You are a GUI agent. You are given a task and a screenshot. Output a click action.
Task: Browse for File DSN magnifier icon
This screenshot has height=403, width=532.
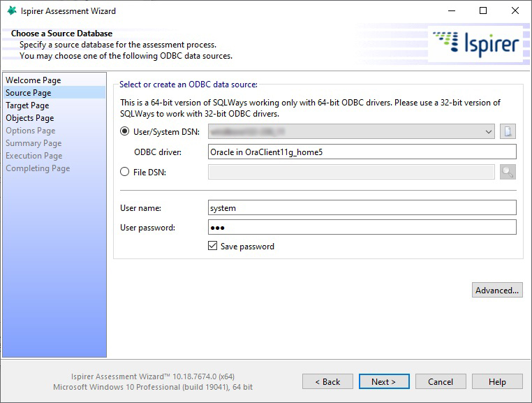pyautogui.click(x=508, y=172)
